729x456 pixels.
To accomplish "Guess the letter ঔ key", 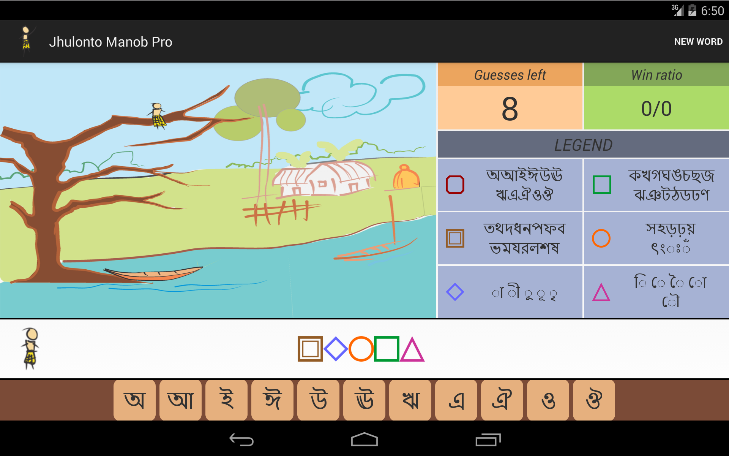I will click(594, 400).
